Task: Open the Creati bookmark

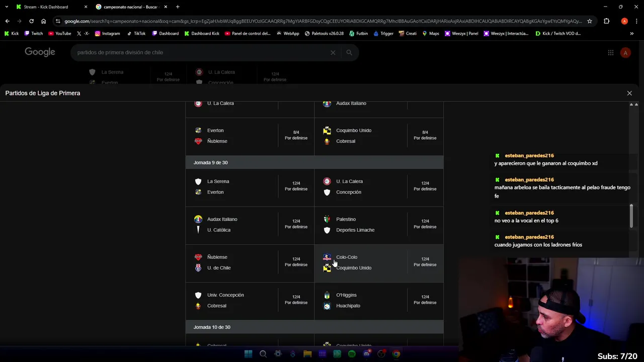Action: pyautogui.click(x=408, y=34)
